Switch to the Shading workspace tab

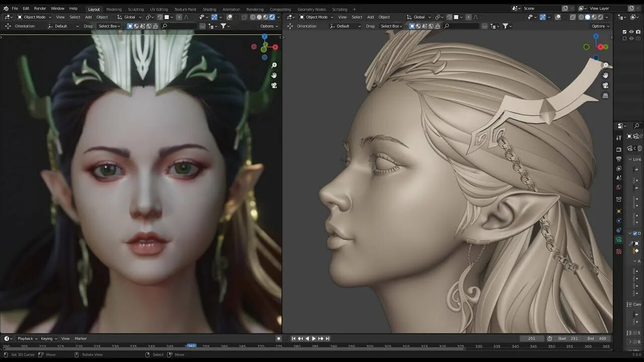tap(209, 9)
